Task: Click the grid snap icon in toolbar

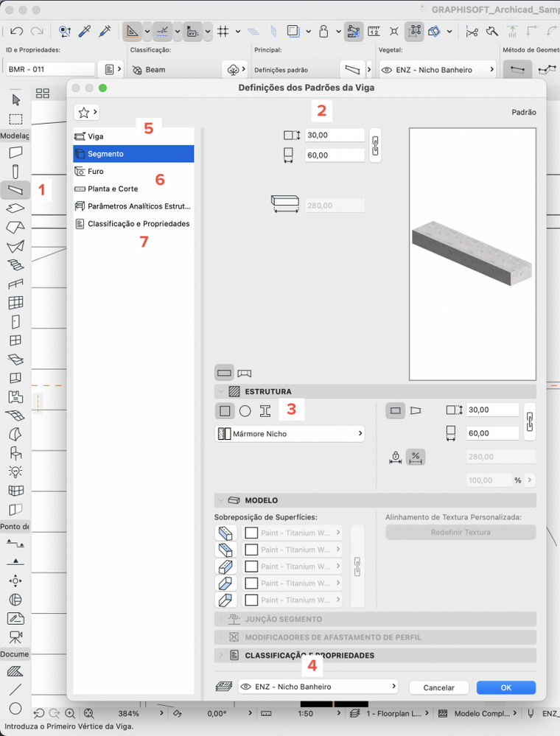Action: (x=223, y=32)
